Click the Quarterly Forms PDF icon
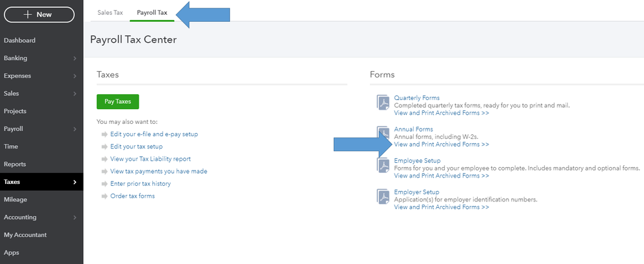Image resolution: width=644 pixels, height=264 pixels. (x=384, y=103)
